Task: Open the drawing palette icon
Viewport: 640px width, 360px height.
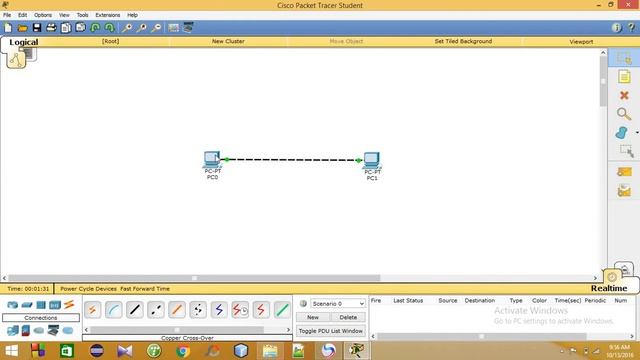Action: tap(173, 28)
